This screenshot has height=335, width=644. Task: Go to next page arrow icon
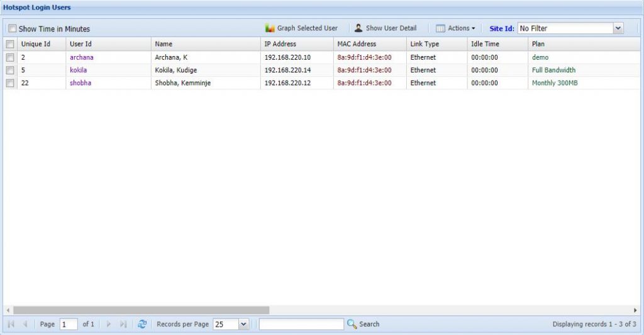pyautogui.click(x=109, y=324)
